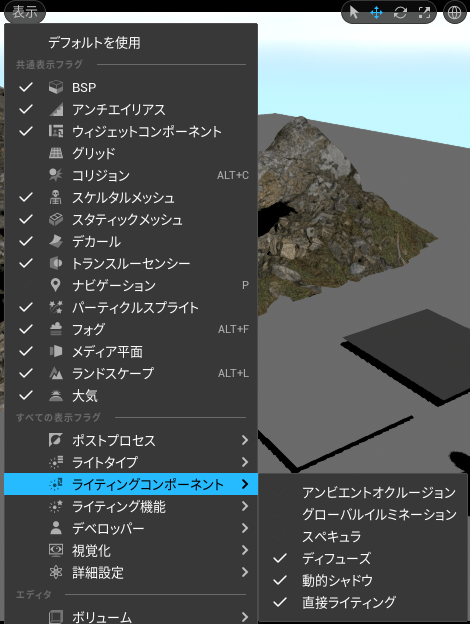The width and height of the screenshot is (470, 624).
Task: Expand the 視覚化 submenu arrow
Action: [245, 550]
